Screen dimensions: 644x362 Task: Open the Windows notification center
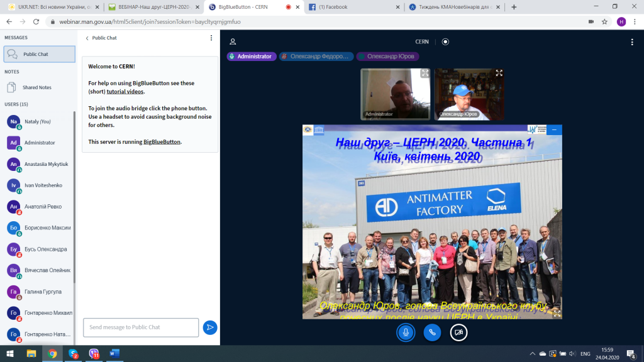click(631, 353)
